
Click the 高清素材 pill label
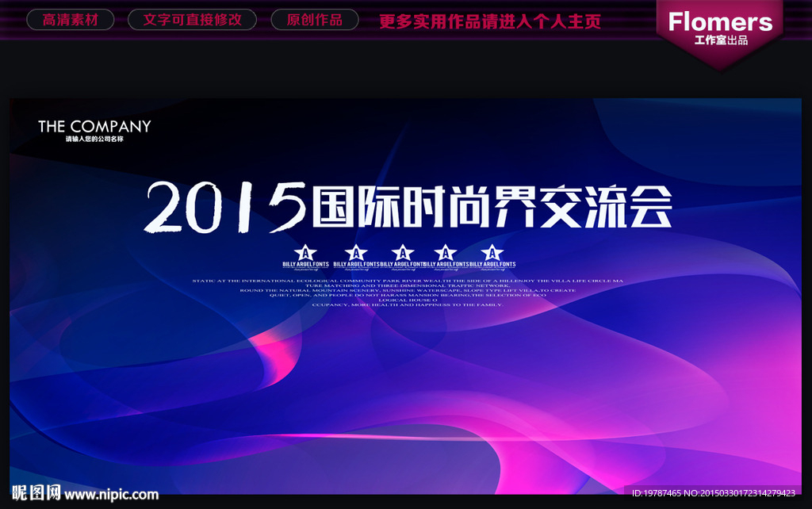70,20
